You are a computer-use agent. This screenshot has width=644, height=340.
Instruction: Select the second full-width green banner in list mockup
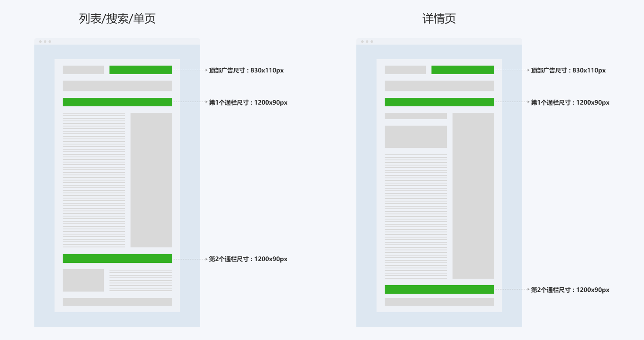point(117,259)
